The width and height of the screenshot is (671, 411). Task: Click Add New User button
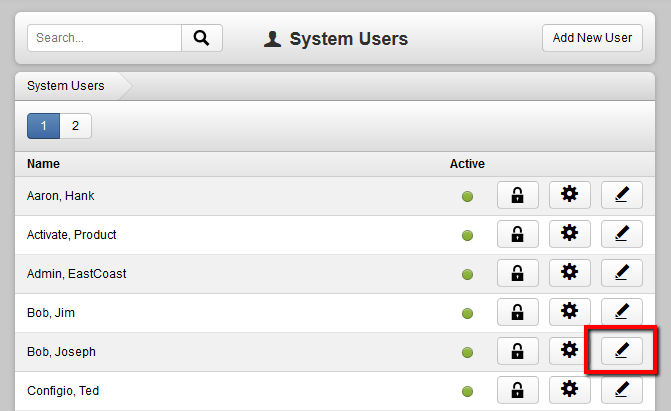592,38
